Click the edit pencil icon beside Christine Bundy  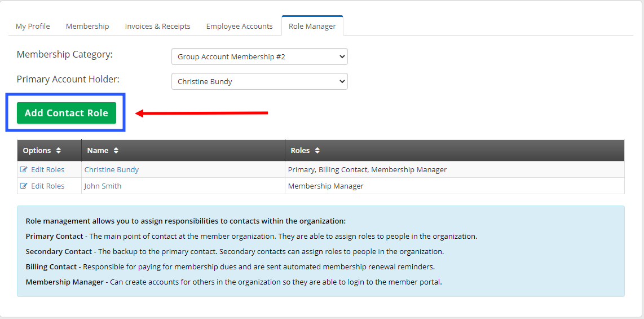coord(24,169)
